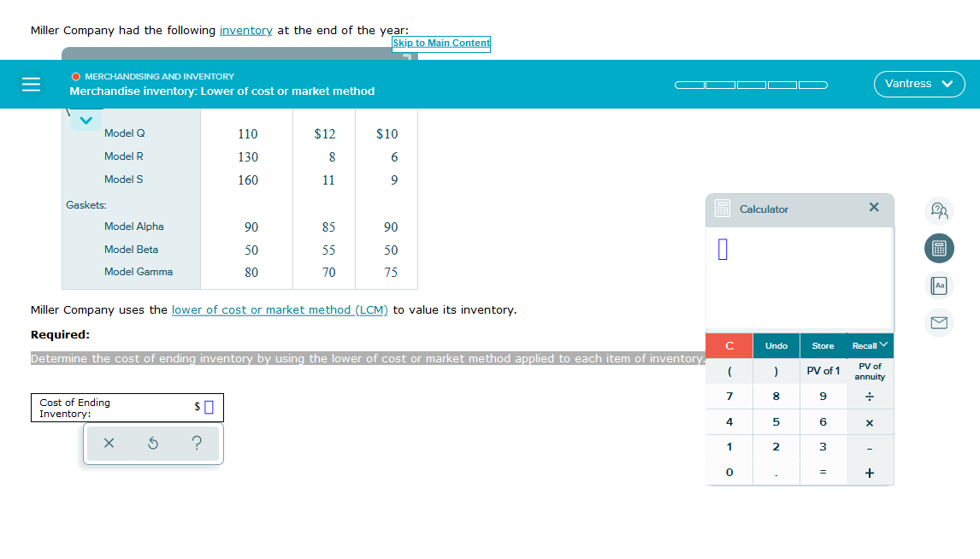Click the undo arrow below the answer box
This screenshot has height=559, width=980.
[x=151, y=443]
